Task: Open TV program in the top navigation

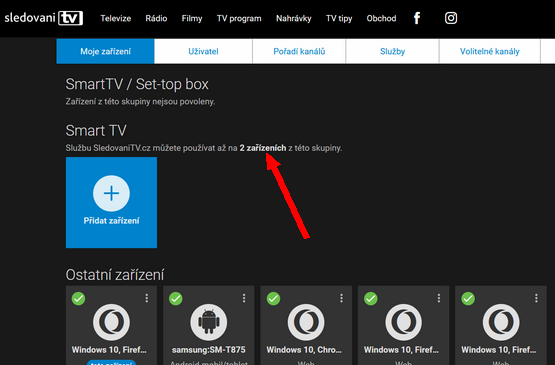Action: coord(239,18)
